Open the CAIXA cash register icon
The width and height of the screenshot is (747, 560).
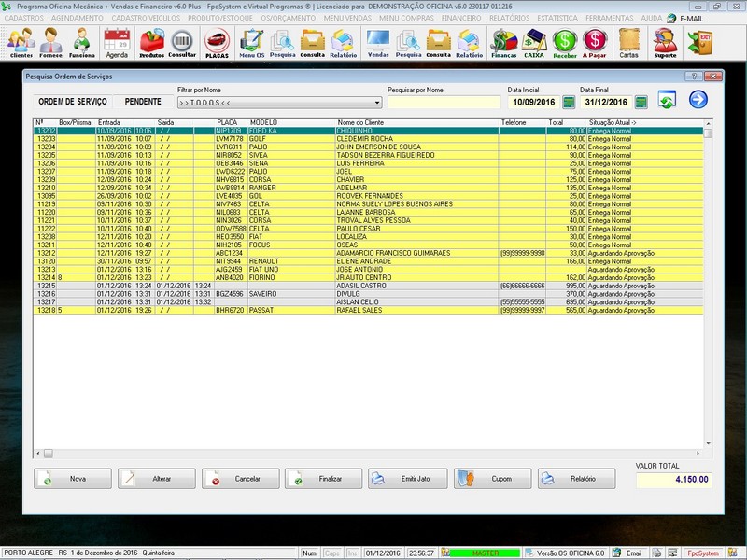534,43
